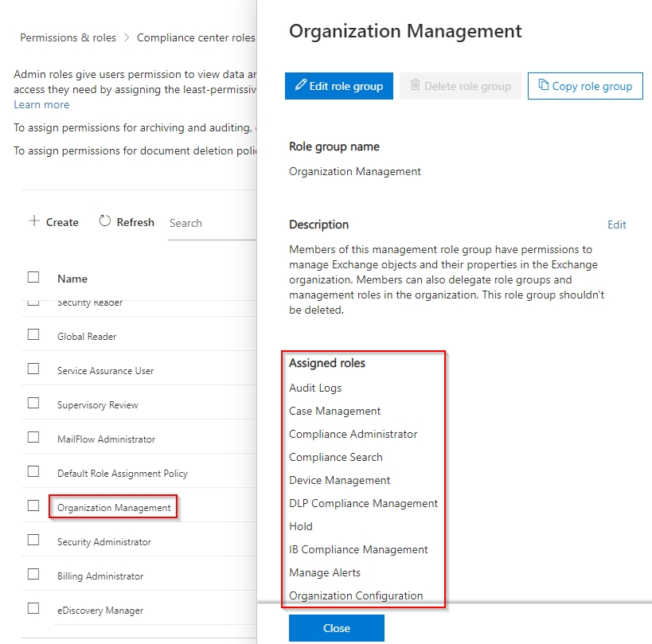Open the Permissions & roles breadcrumb
Viewport: 652px width, 644px height.
(x=68, y=37)
